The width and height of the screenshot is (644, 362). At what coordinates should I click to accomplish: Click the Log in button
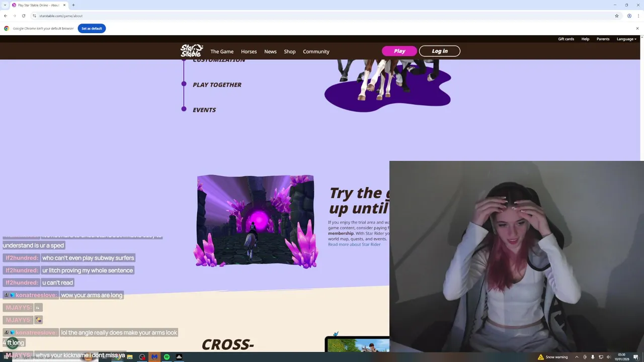pos(440,51)
